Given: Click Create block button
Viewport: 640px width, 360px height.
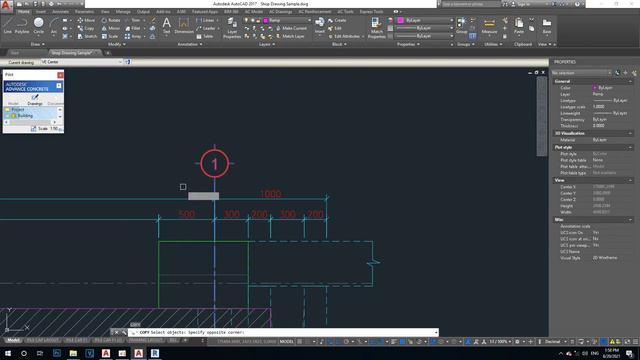Looking at the screenshot, I should tap(337, 20).
